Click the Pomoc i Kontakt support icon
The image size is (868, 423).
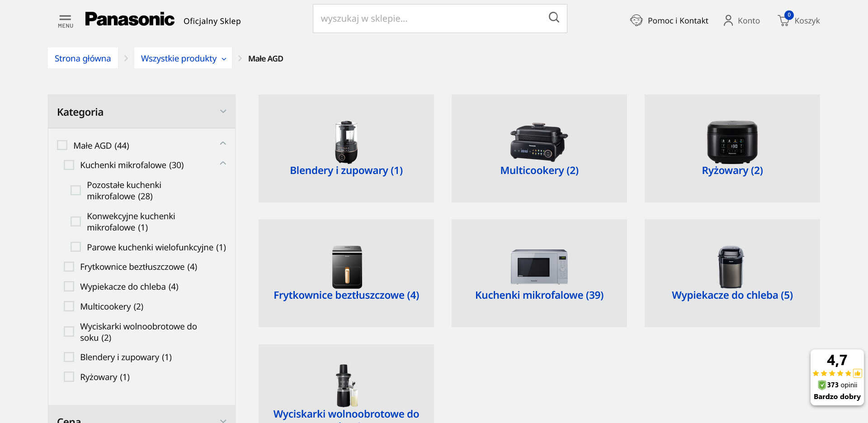636,20
